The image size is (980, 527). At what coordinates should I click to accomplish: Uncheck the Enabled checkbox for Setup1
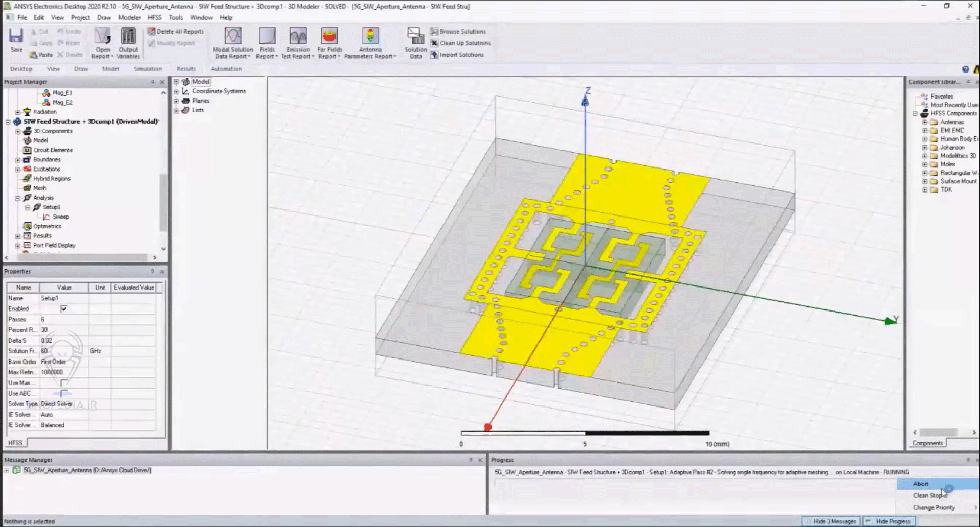point(63,308)
